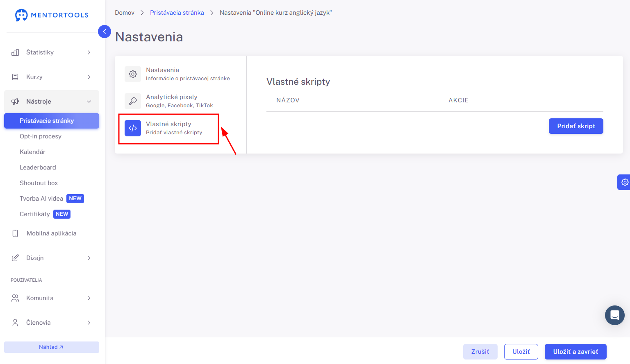Expand the Komunita chevron

89,298
